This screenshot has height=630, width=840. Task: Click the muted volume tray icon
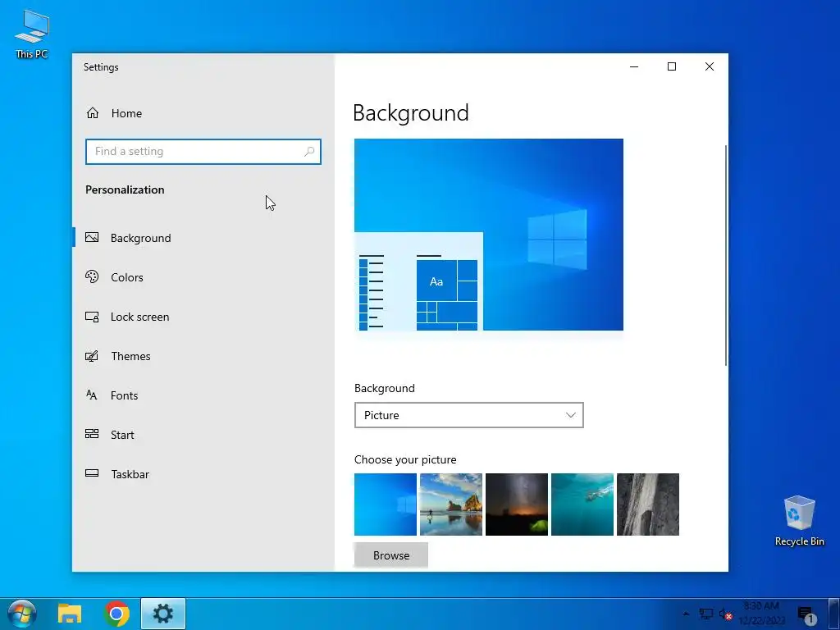pos(725,614)
